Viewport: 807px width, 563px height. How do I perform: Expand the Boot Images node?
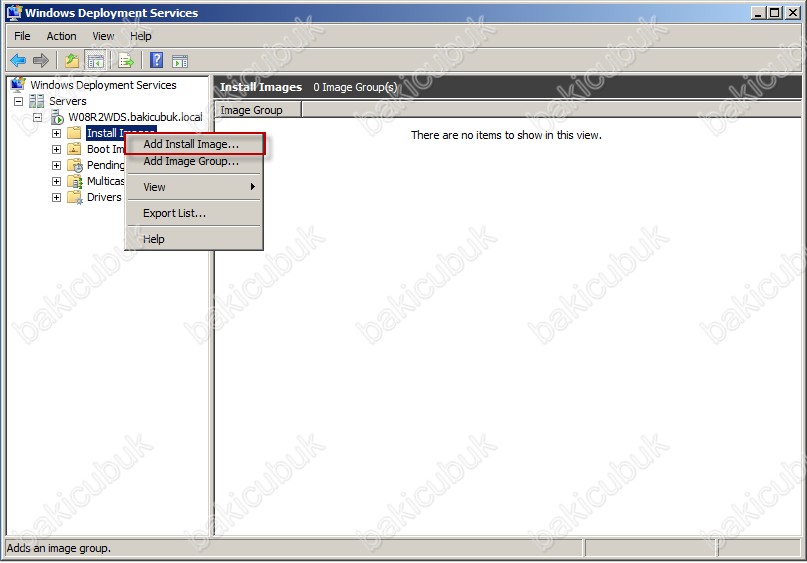pos(57,149)
